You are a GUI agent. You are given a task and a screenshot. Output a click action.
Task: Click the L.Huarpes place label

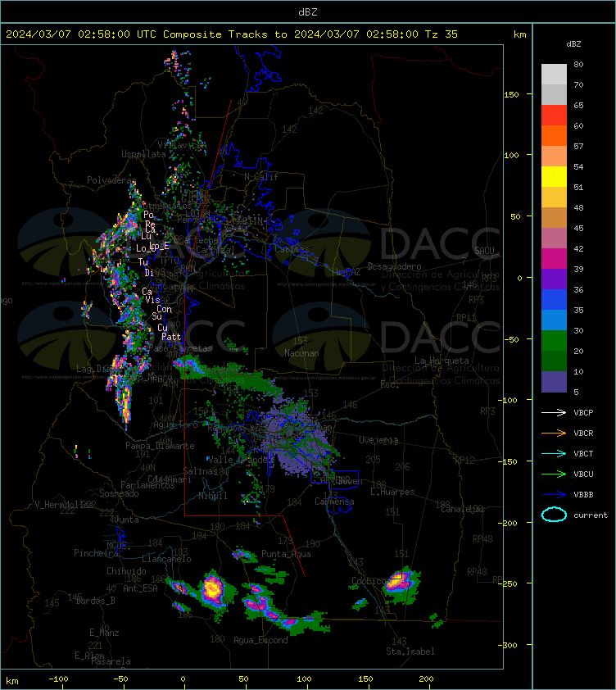(392, 492)
